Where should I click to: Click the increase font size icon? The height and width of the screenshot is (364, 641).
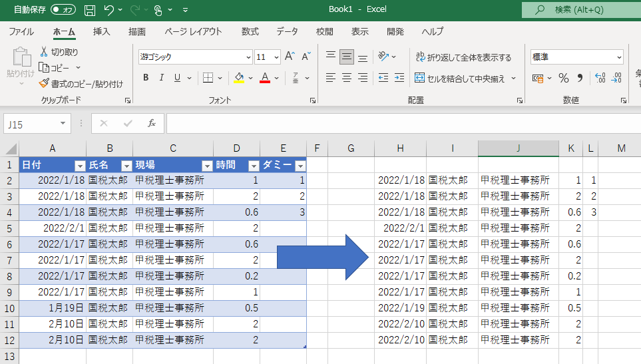point(290,57)
